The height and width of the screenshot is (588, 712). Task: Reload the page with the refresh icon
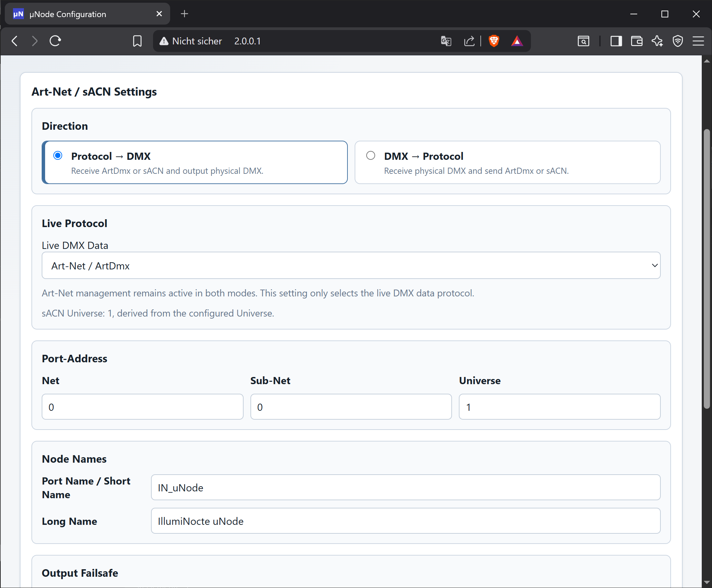[x=55, y=41]
